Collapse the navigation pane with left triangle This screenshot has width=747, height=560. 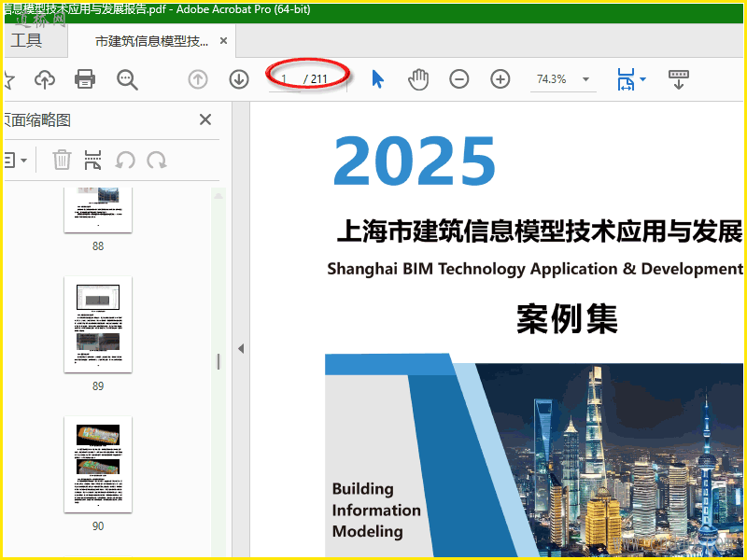(241, 348)
